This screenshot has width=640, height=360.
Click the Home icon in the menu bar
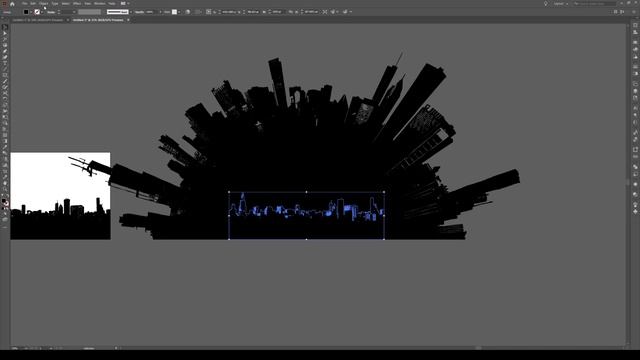coord(12,4)
